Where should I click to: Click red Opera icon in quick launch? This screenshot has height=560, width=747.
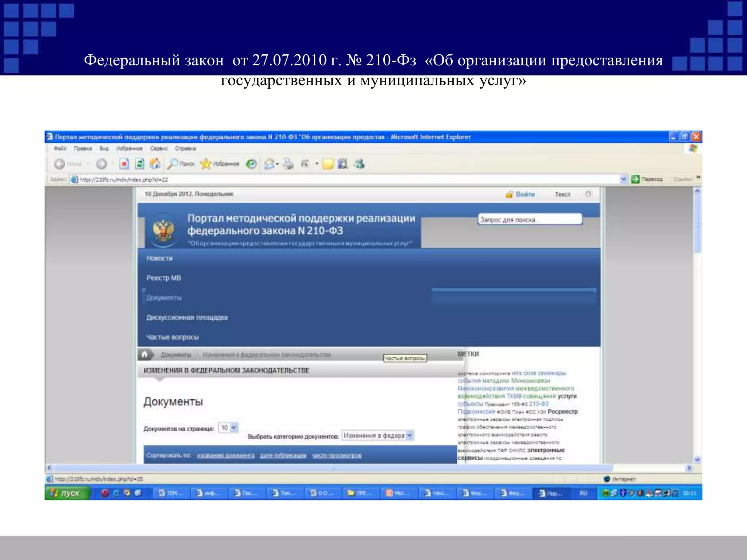pyautogui.click(x=105, y=493)
